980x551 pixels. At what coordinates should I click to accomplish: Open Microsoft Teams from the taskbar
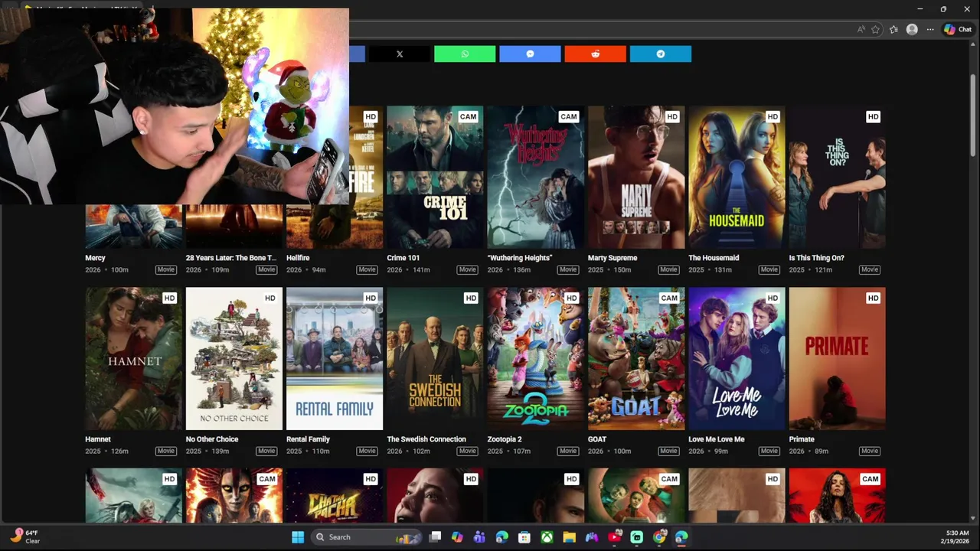click(479, 537)
